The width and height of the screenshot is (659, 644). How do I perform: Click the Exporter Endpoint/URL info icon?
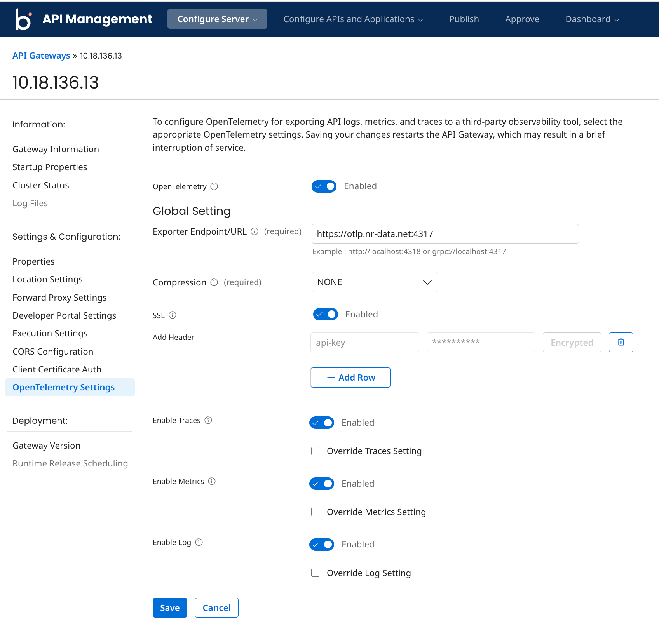pyautogui.click(x=255, y=231)
